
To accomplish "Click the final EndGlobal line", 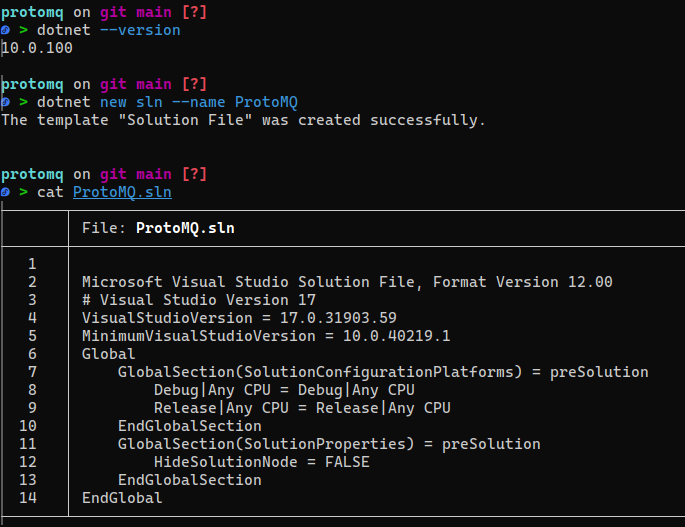I will click(x=122, y=498).
